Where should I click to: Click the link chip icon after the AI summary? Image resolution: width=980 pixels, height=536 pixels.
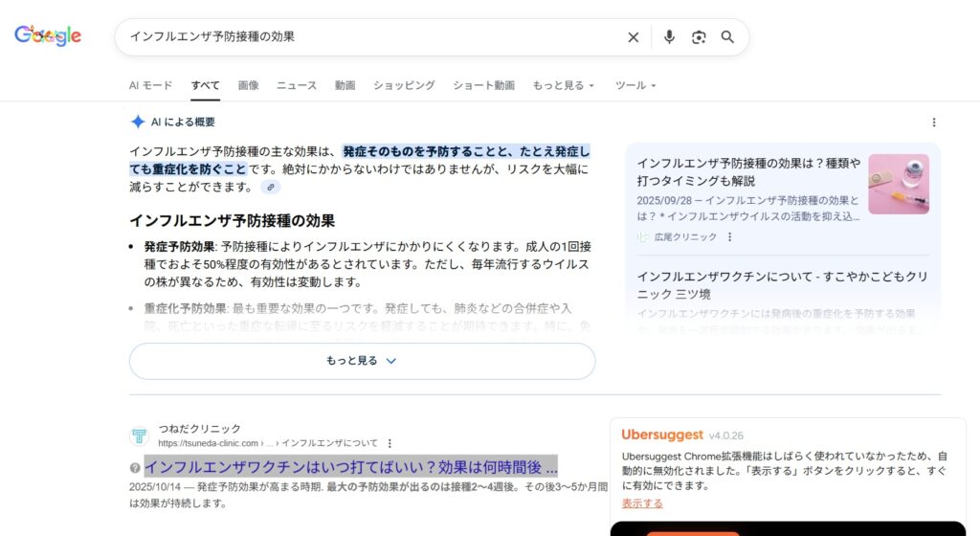tap(271, 188)
